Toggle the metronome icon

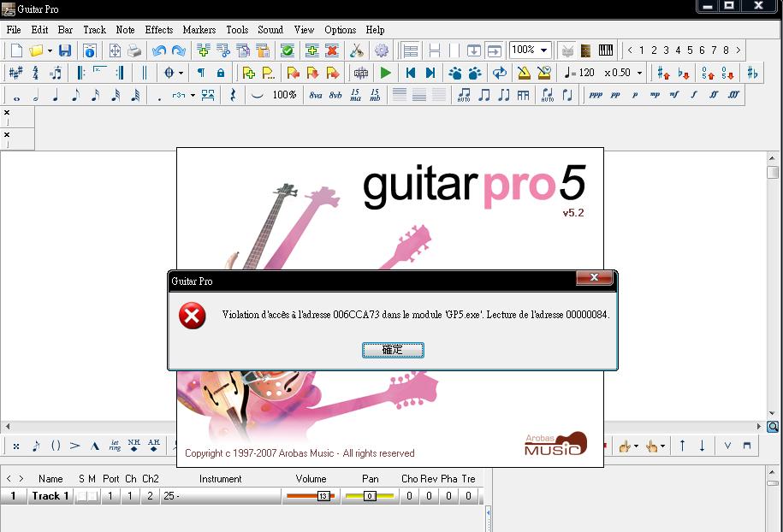click(x=524, y=73)
